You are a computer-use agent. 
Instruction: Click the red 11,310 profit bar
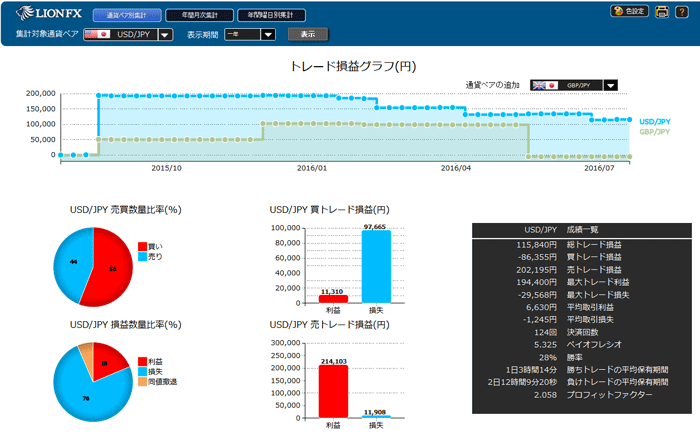click(333, 299)
